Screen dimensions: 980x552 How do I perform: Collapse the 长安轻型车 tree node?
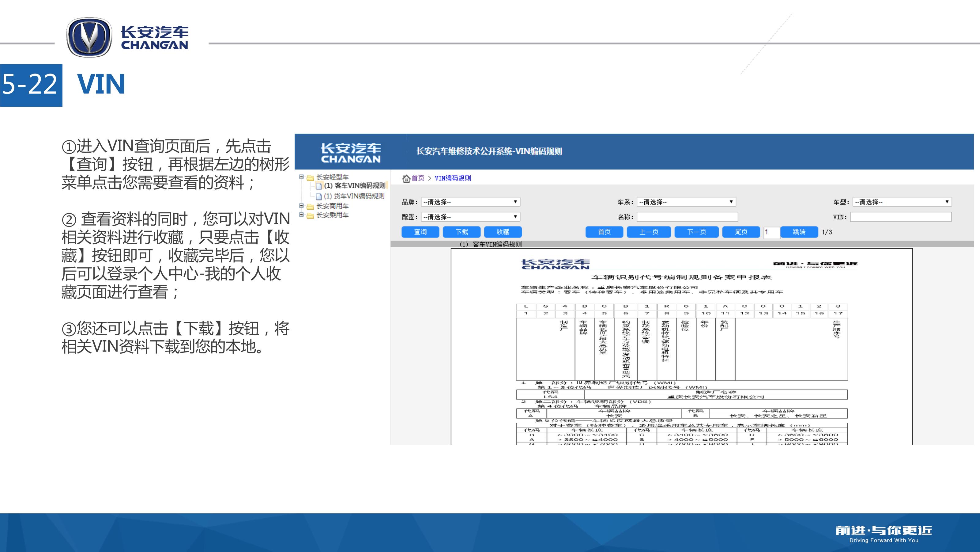[301, 177]
